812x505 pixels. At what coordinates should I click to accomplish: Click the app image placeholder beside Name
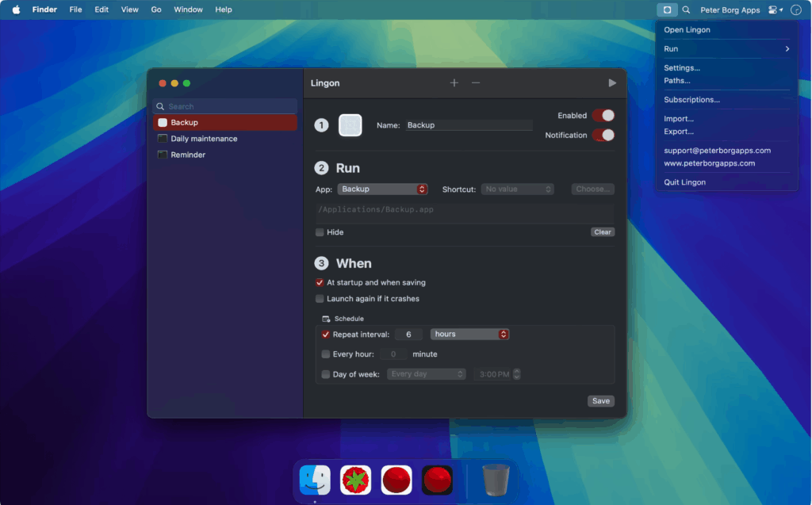(x=350, y=124)
